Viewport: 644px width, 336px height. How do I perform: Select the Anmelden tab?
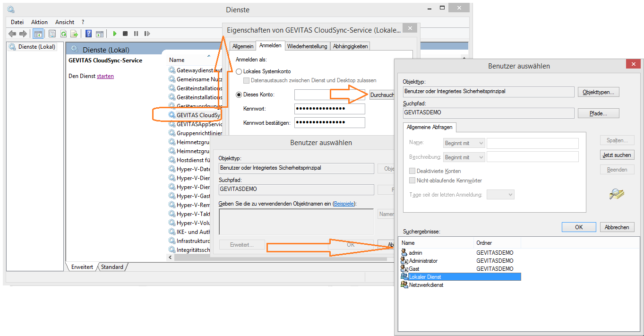click(x=270, y=45)
